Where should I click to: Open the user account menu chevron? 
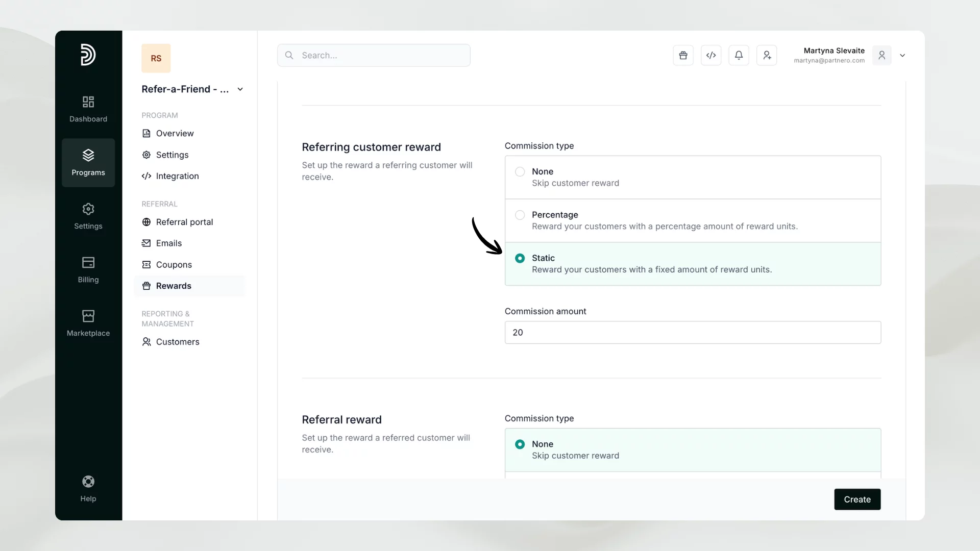(x=902, y=56)
